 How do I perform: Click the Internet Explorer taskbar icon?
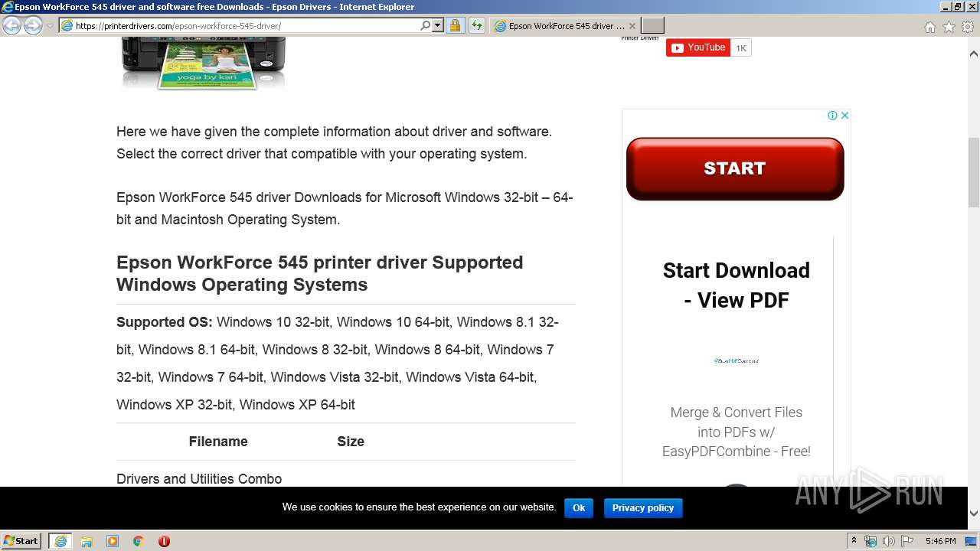(60, 541)
